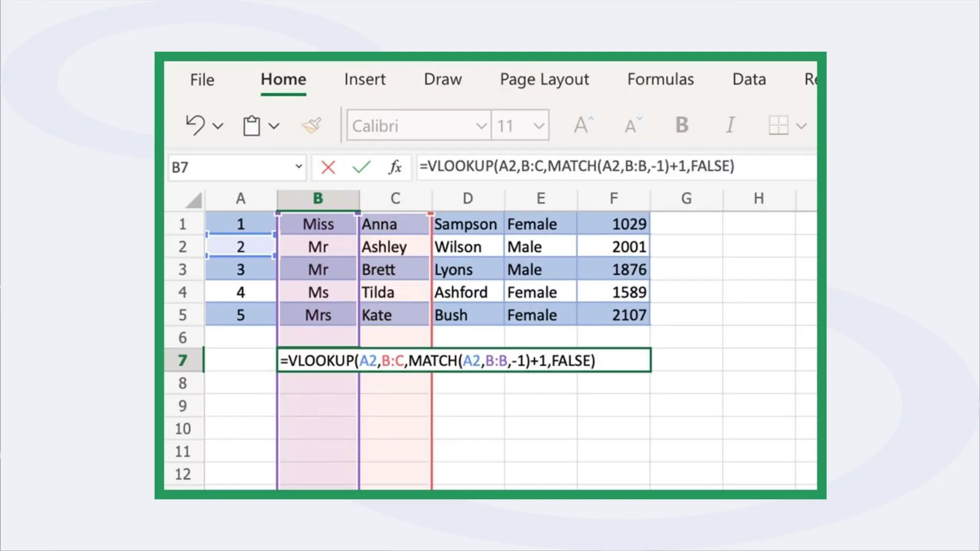The image size is (980, 551).
Task: Toggle Bold formatting
Action: 682,125
